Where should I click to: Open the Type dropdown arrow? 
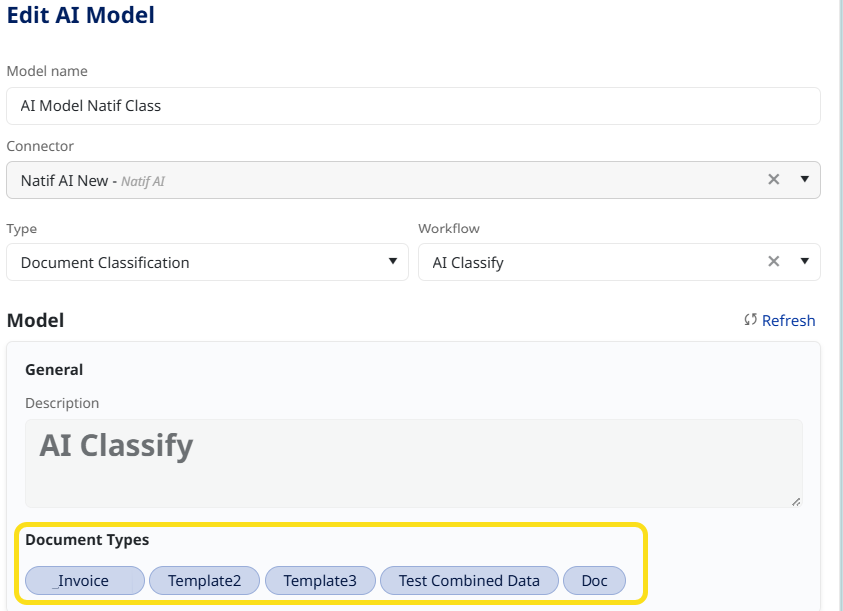(393, 262)
